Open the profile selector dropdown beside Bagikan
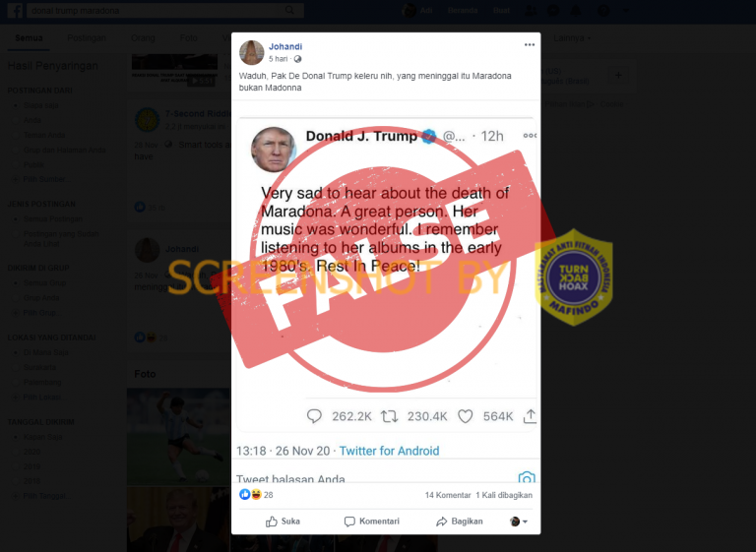This screenshot has height=552, width=756. (x=519, y=521)
